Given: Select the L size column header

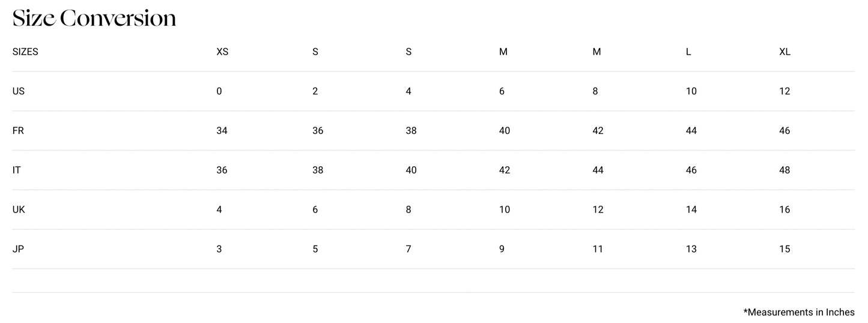Looking at the screenshot, I should click(x=688, y=52).
